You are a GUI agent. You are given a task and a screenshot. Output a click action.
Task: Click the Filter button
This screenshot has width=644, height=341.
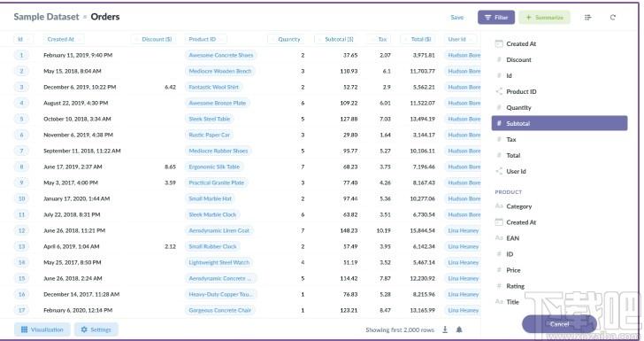tap(496, 18)
